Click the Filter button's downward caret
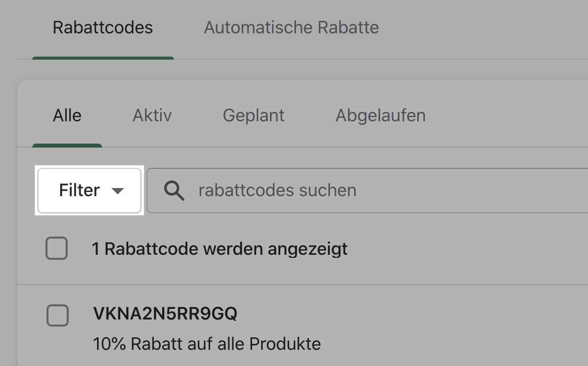The width and height of the screenshot is (588, 366). point(118,191)
